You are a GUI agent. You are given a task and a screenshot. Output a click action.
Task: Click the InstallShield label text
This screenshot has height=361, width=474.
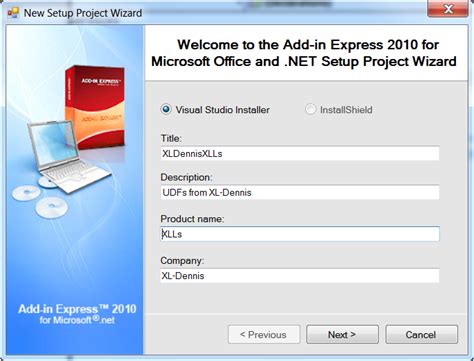(346, 110)
